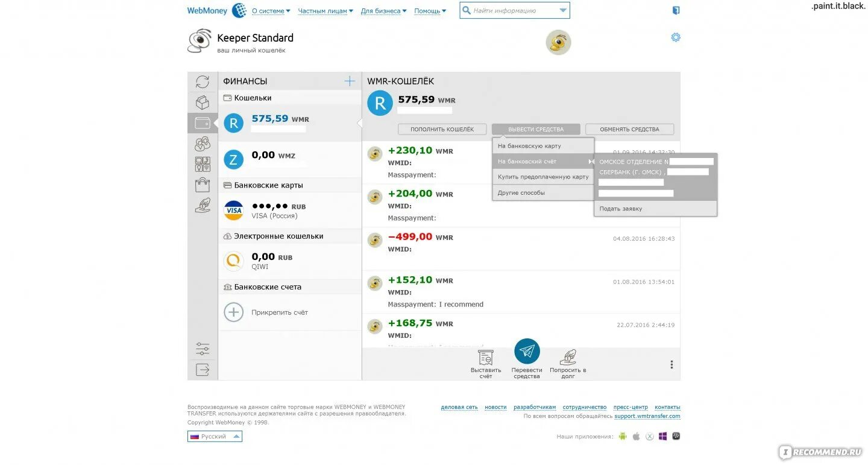Choose Купить предоплаченную карту menu item
868x465 pixels.
coord(543,177)
